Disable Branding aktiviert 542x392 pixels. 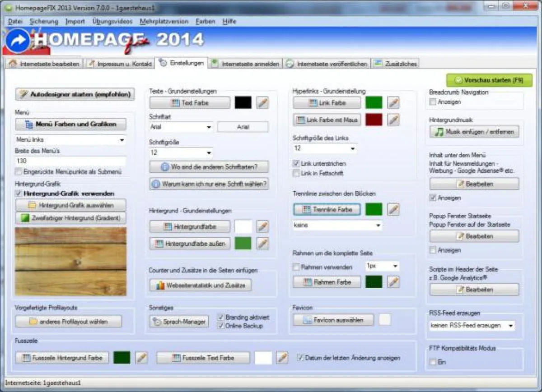click(221, 316)
